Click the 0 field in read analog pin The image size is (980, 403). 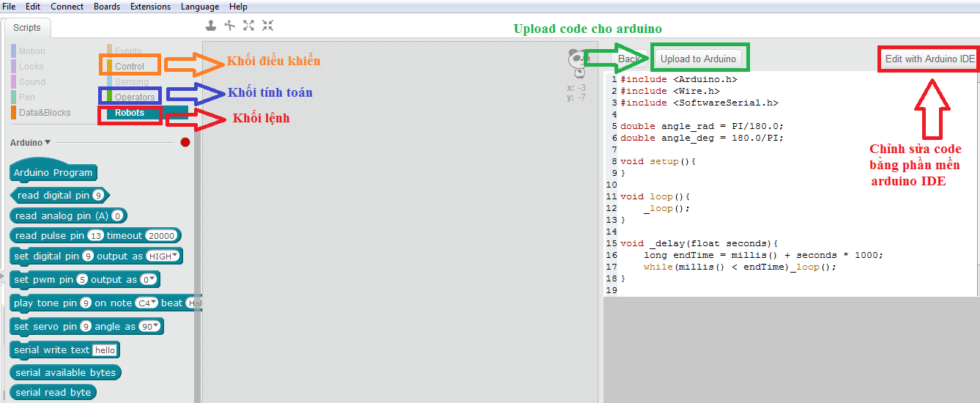117,216
